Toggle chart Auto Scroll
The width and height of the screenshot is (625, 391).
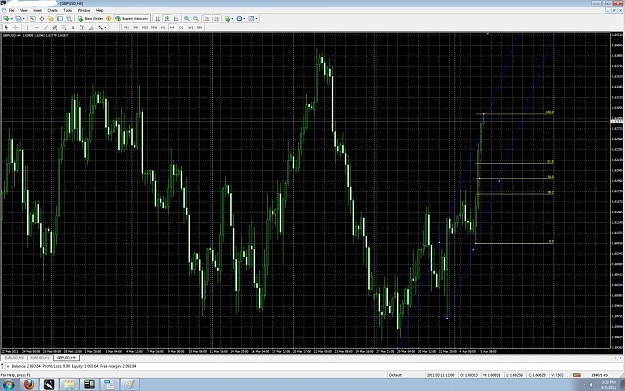207,18
